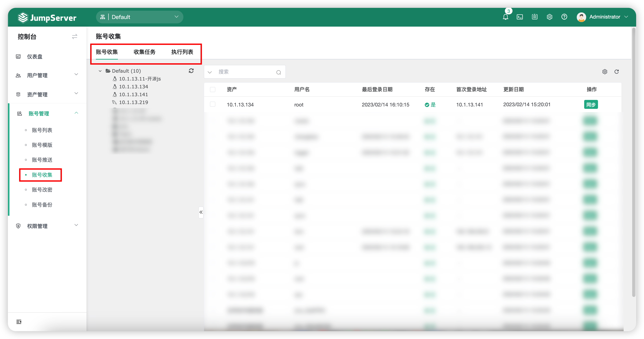
Task: Check the 10.1.13.134 root row checkbox
Action: click(x=212, y=104)
